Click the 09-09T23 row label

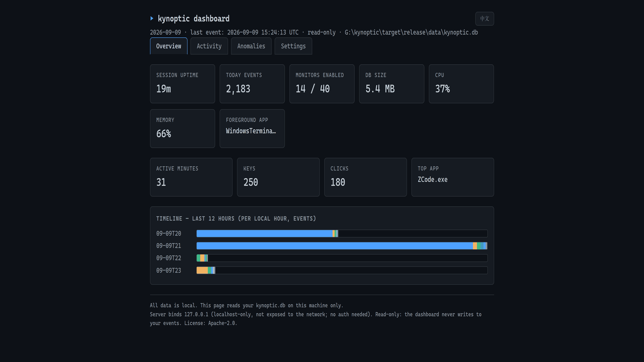pyautogui.click(x=169, y=270)
